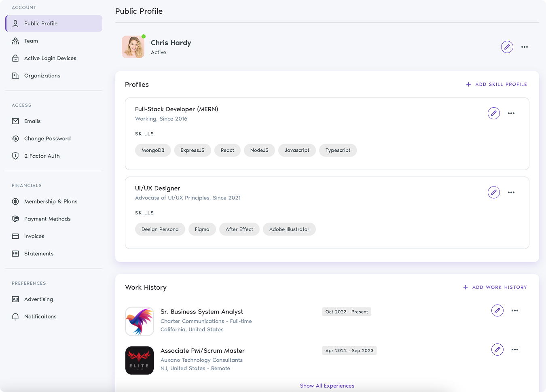
Task: Open the Notificaitons bell icon
Action: 15,316
